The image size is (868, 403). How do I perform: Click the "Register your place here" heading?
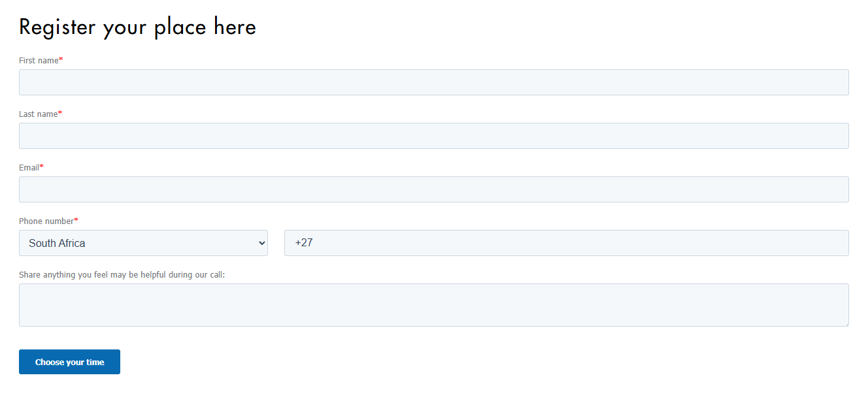pyautogui.click(x=137, y=27)
